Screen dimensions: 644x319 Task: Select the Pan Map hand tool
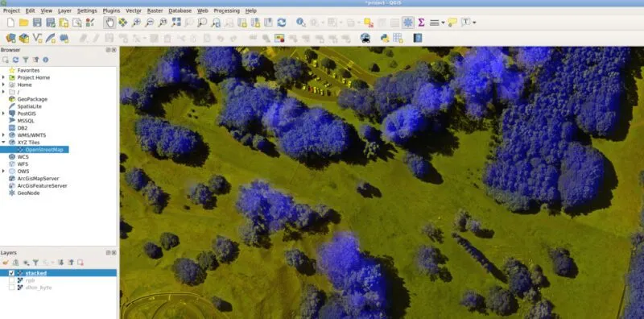click(109, 23)
